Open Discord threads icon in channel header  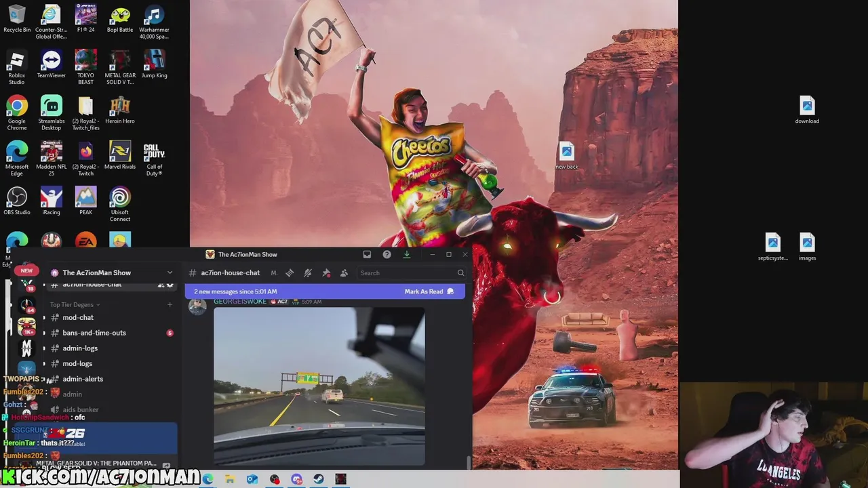(x=290, y=273)
